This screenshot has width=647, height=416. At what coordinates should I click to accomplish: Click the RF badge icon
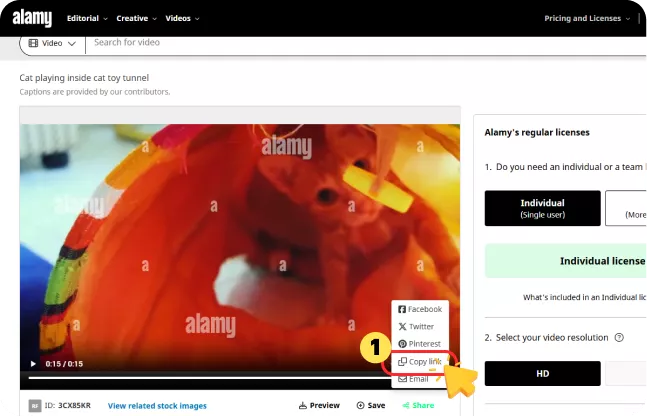click(35, 406)
